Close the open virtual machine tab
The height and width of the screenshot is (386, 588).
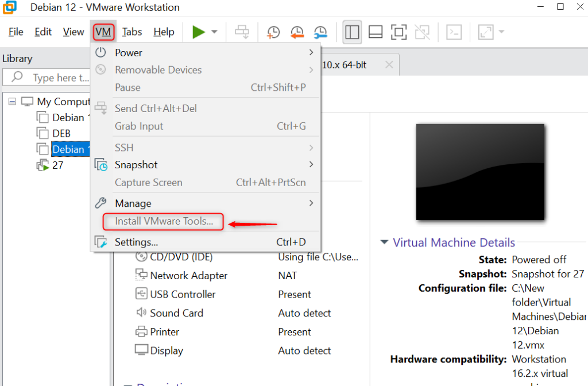[x=389, y=65]
